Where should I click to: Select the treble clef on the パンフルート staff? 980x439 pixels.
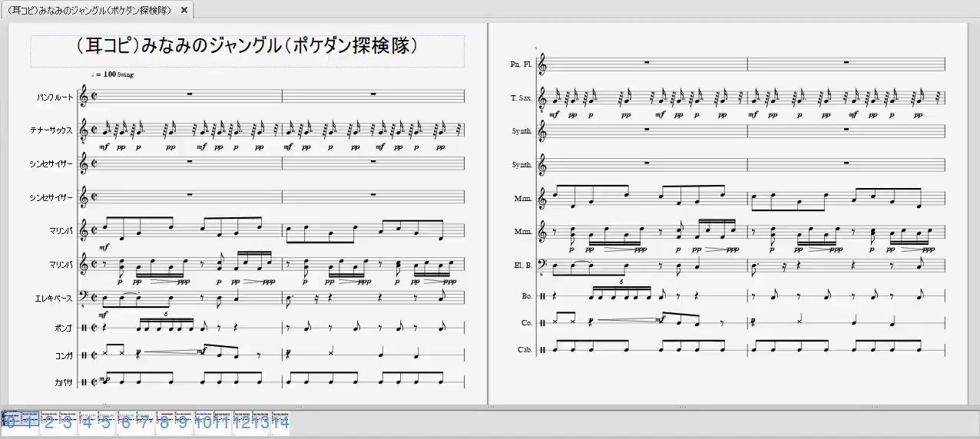tap(84, 97)
